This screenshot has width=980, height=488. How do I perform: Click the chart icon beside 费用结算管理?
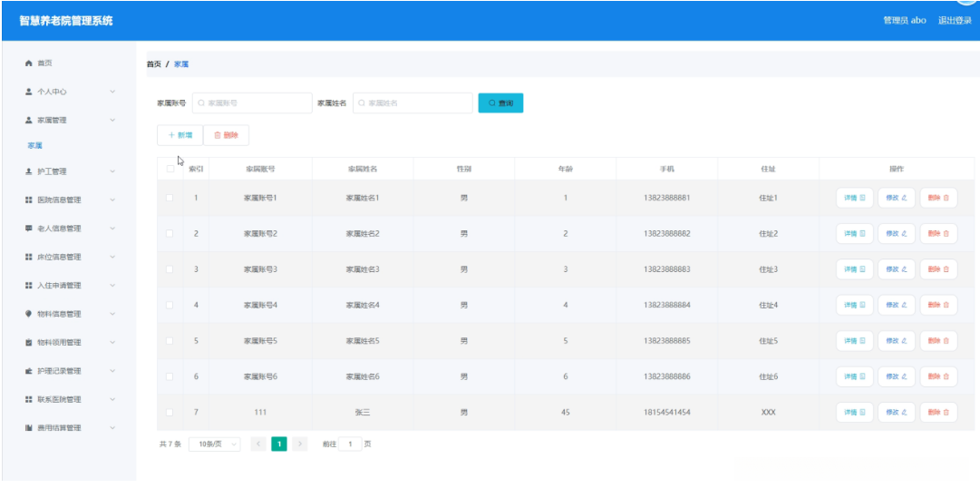[28, 428]
